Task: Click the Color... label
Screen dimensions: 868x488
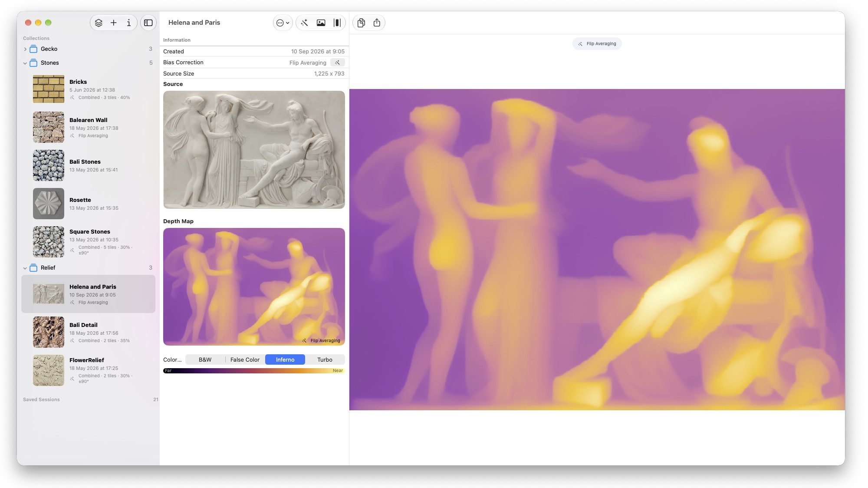Action: click(x=172, y=359)
